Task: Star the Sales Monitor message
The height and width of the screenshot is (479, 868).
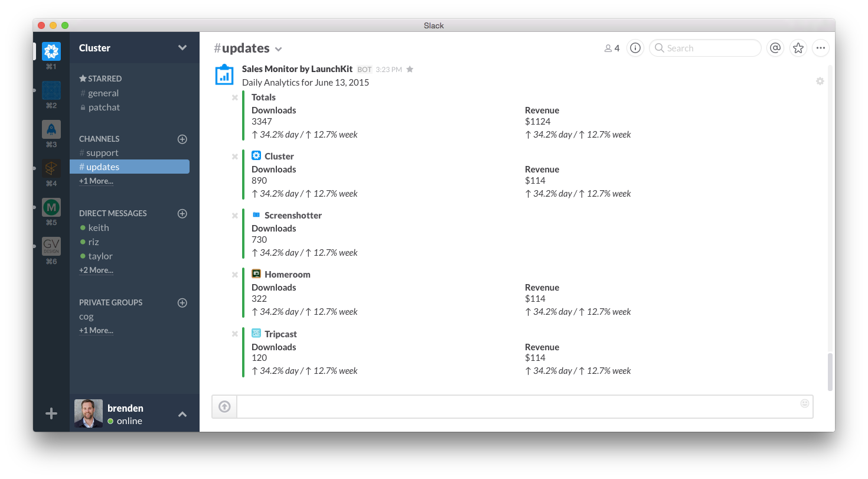Action: (410, 69)
